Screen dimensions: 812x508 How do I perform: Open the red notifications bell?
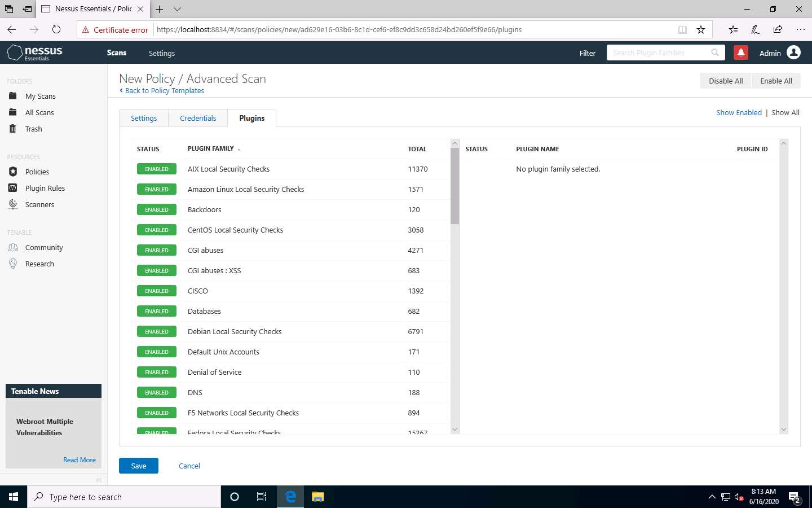[x=741, y=52]
